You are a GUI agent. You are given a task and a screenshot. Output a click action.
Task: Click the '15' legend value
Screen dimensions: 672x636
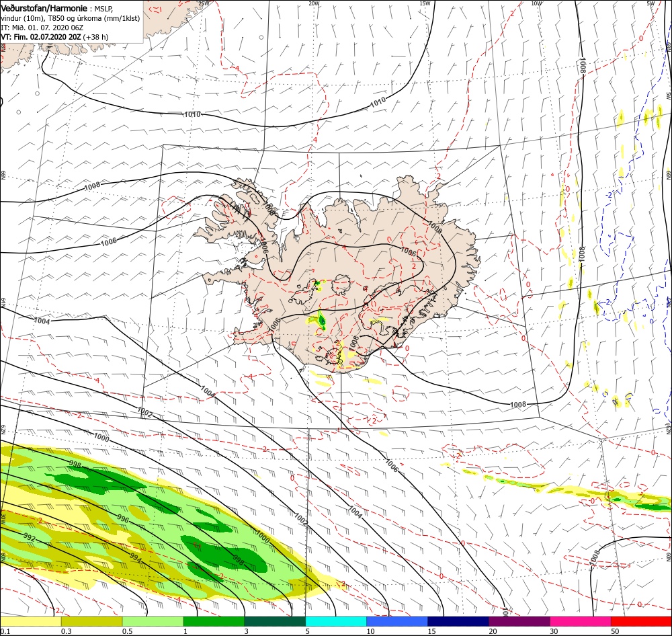(x=431, y=631)
